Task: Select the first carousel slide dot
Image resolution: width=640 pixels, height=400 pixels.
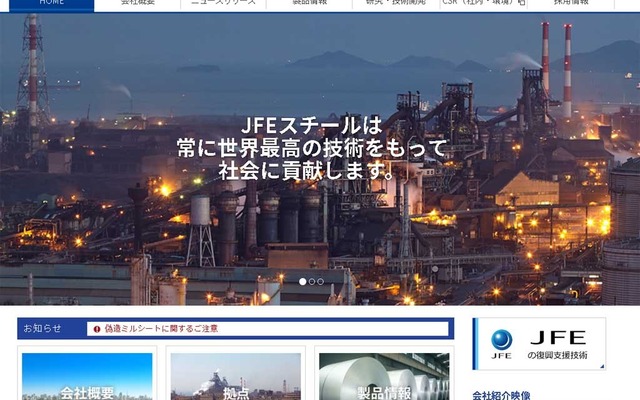Action: pos(302,282)
